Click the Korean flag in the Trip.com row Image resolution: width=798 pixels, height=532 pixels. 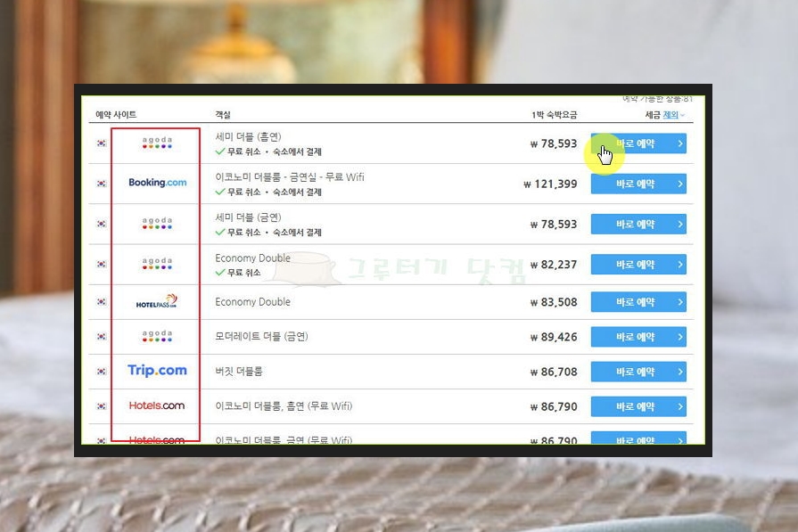tap(102, 372)
